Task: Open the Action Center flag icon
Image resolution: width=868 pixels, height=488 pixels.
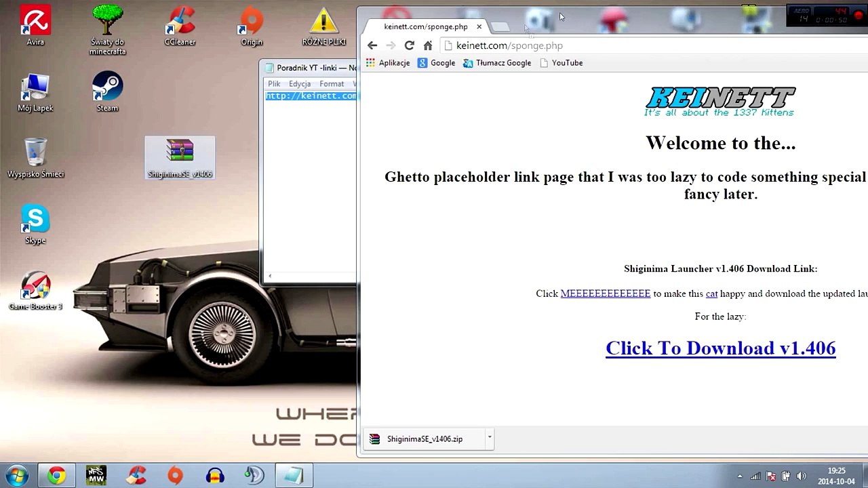Action: tap(770, 476)
